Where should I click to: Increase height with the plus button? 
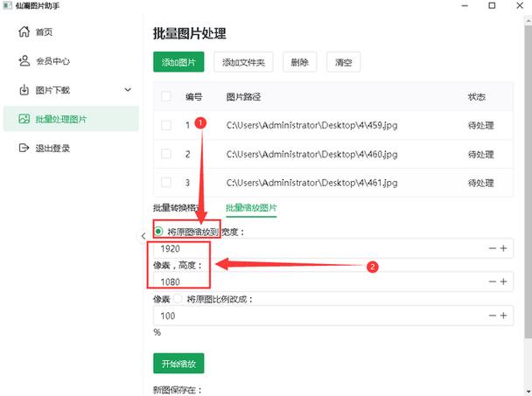[x=503, y=281]
